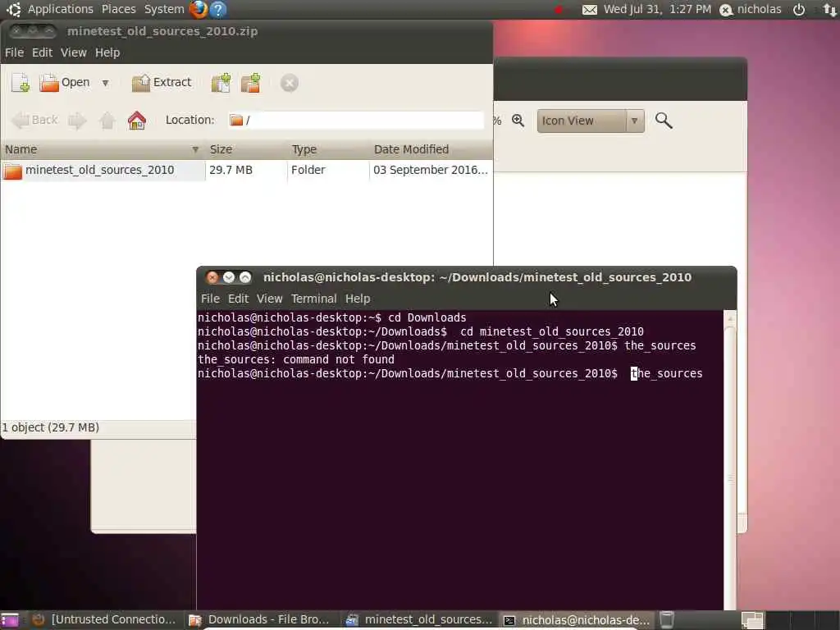Open archive manager Help menu
Screen dimensions: 840x630
107,52
